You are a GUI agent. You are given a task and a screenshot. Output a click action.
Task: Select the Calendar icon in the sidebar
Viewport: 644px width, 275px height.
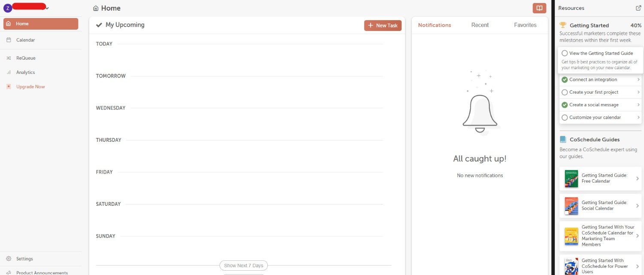pyautogui.click(x=9, y=40)
